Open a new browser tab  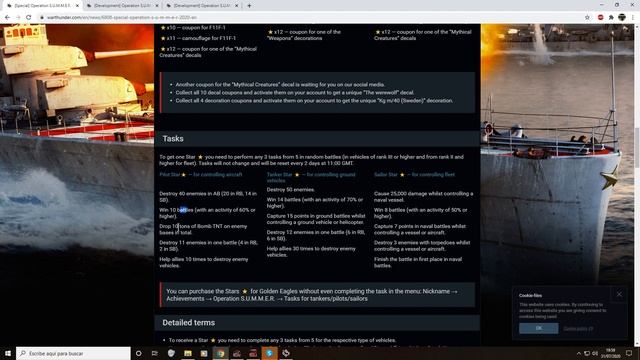point(249,6)
